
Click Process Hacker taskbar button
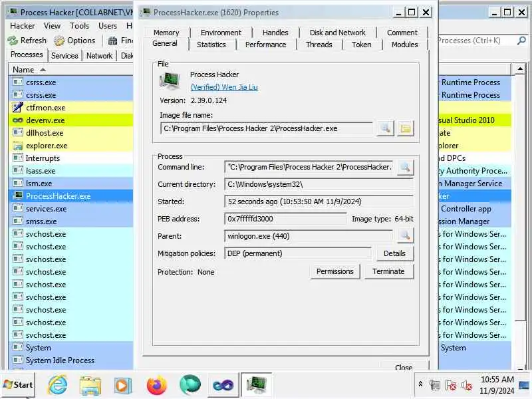click(257, 386)
